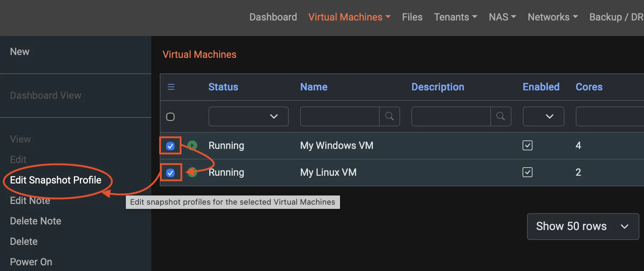644x271 pixels.
Task: Toggle the select-all rows checkbox
Action: click(x=170, y=117)
